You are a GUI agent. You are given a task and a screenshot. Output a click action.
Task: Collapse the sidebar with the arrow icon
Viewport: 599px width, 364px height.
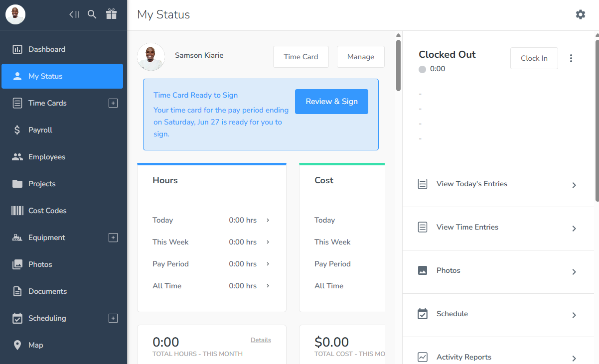(74, 14)
